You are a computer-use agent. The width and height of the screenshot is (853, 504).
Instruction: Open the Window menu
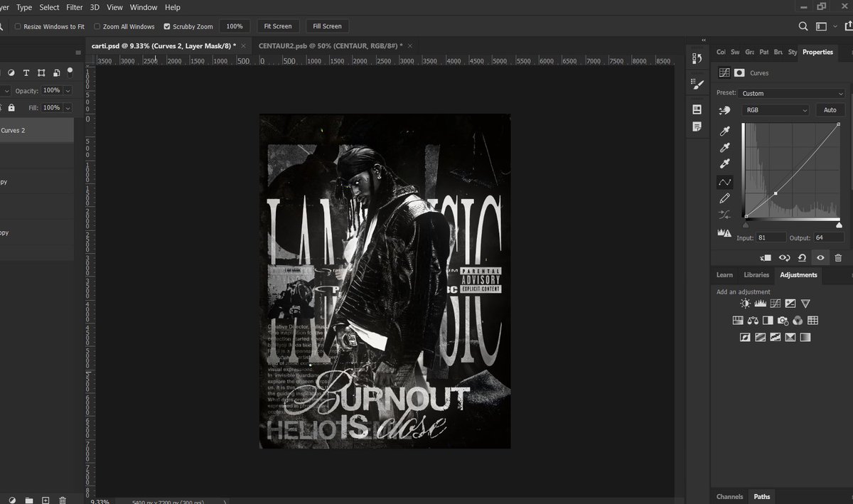(x=144, y=7)
